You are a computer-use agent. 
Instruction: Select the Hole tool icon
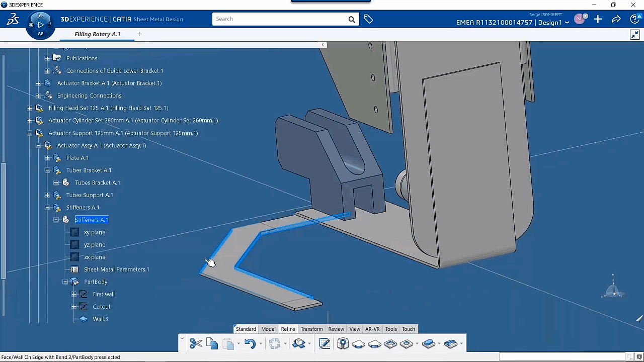click(407, 344)
